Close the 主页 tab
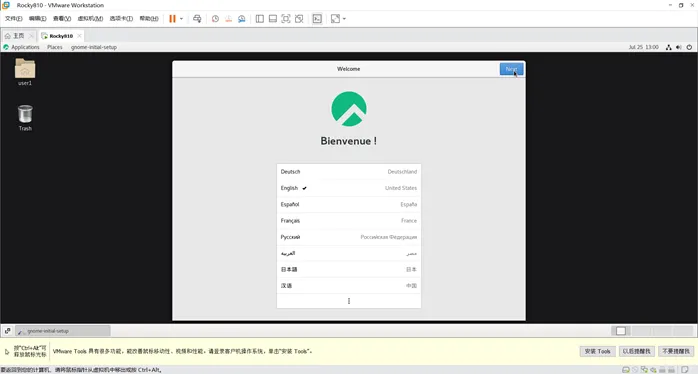The height and width of the screenshot is (374, 698). click(x=31, y=36)
